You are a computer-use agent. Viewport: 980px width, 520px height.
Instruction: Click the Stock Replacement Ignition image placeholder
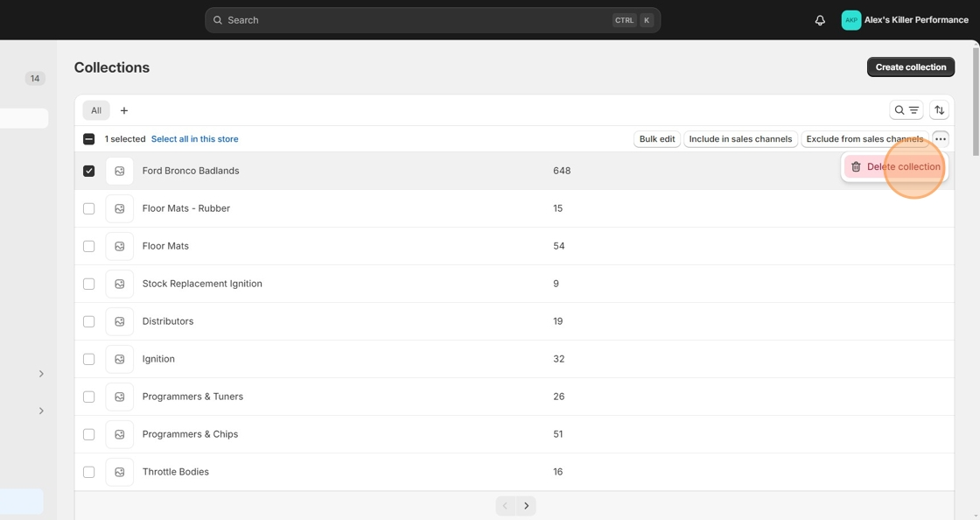pos(119,284)
